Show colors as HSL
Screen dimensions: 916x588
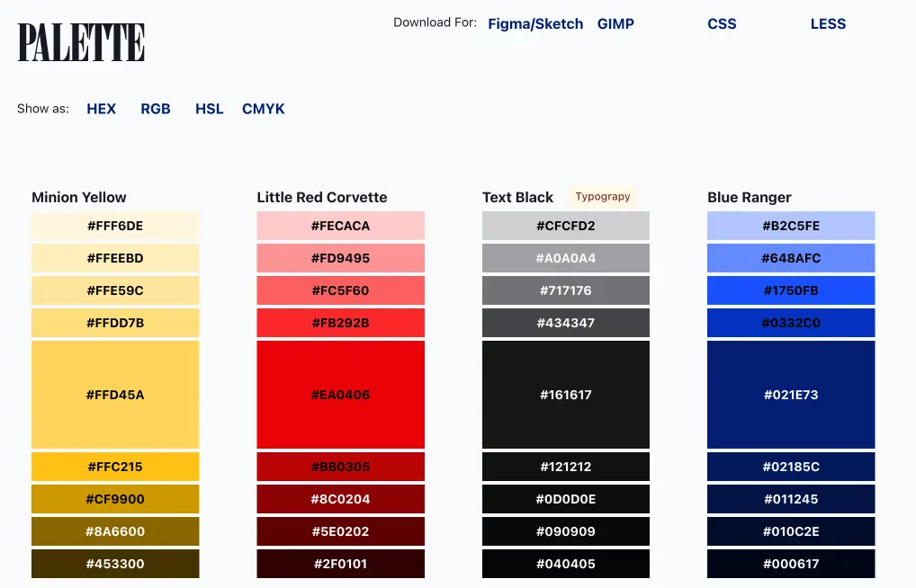pyautogui.click(x=209, y=108)
